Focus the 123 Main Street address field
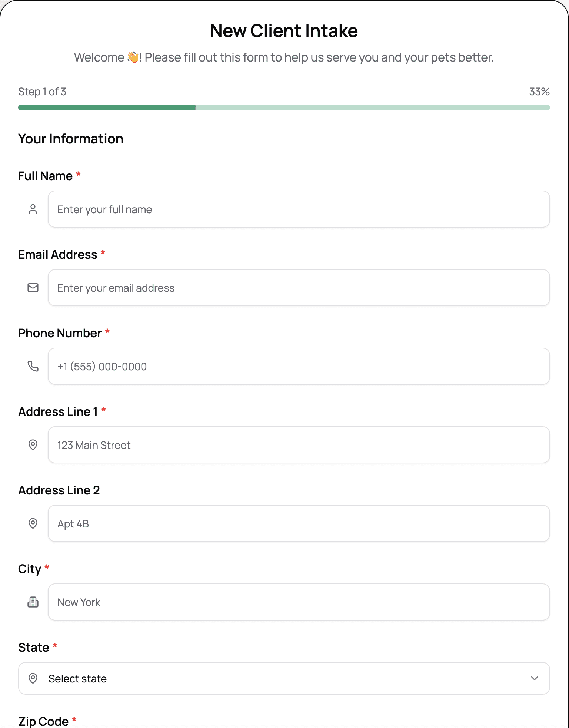 (299, 445)
